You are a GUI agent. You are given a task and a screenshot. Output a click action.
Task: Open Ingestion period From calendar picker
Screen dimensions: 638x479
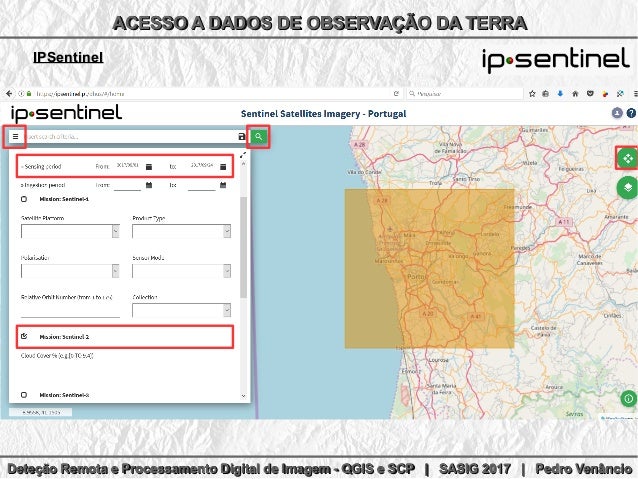[x=149, y=185]
